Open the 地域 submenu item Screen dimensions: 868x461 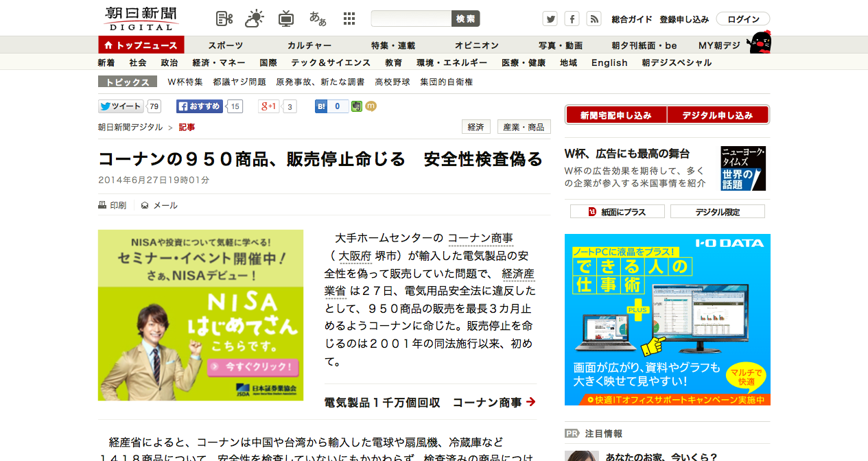coord(569,62)
